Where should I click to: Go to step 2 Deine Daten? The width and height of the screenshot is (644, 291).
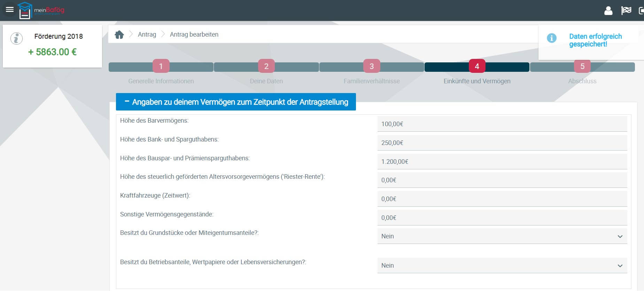266,66
